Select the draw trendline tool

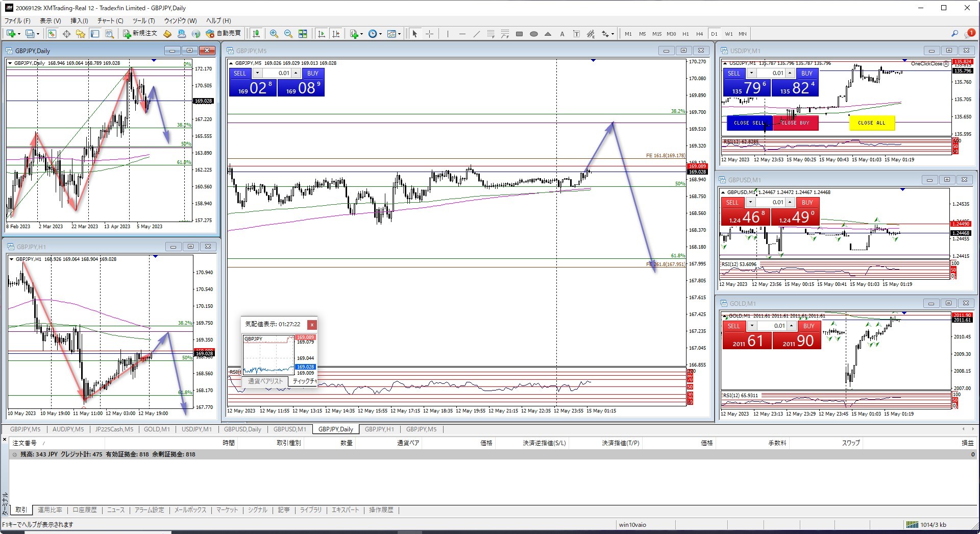coord(476,34)
